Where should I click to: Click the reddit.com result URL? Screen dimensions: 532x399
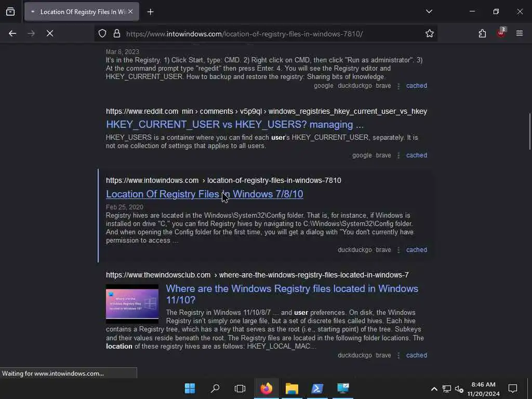pyautogui.click(x=267, y=111)
